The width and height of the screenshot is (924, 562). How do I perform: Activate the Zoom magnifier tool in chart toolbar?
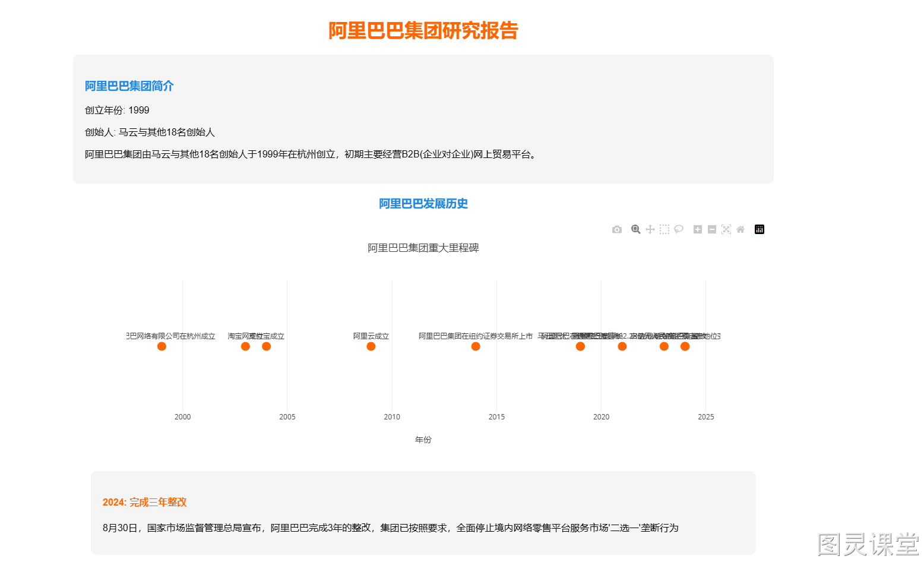tap(636, 229)
